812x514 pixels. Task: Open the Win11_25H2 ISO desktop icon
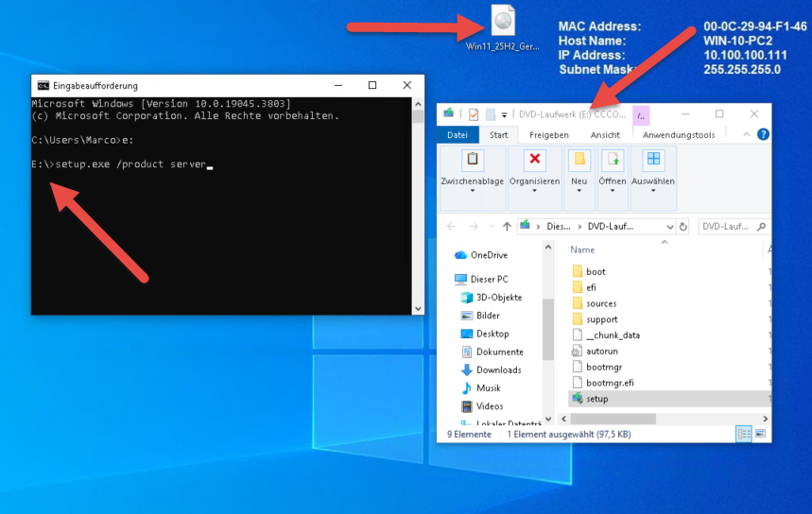click(x=502, y=21)
